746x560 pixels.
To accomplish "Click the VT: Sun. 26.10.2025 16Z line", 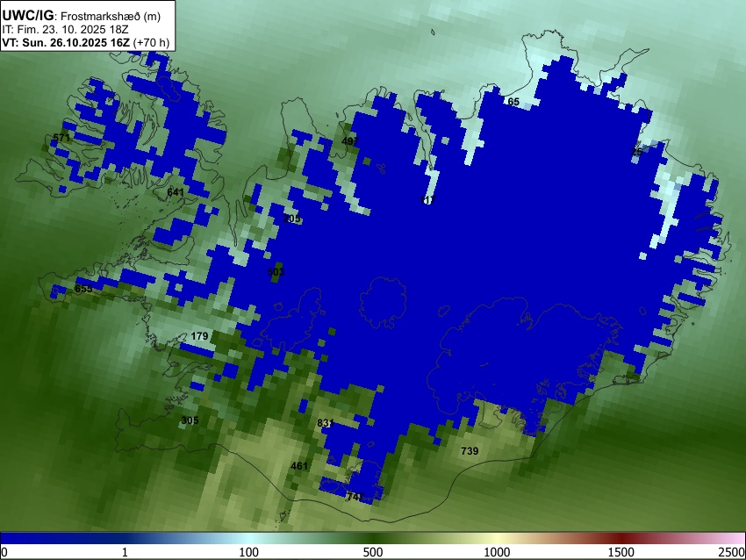I will click(86, 42).
